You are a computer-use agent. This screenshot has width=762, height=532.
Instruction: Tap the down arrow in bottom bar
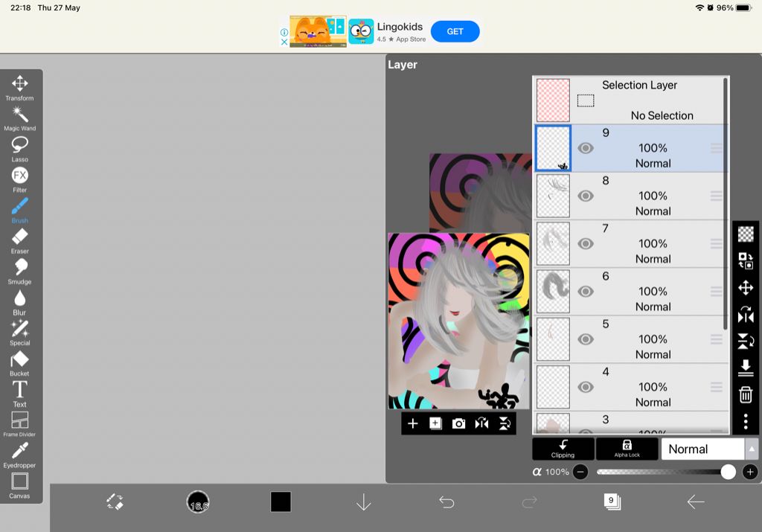(363, 502)
